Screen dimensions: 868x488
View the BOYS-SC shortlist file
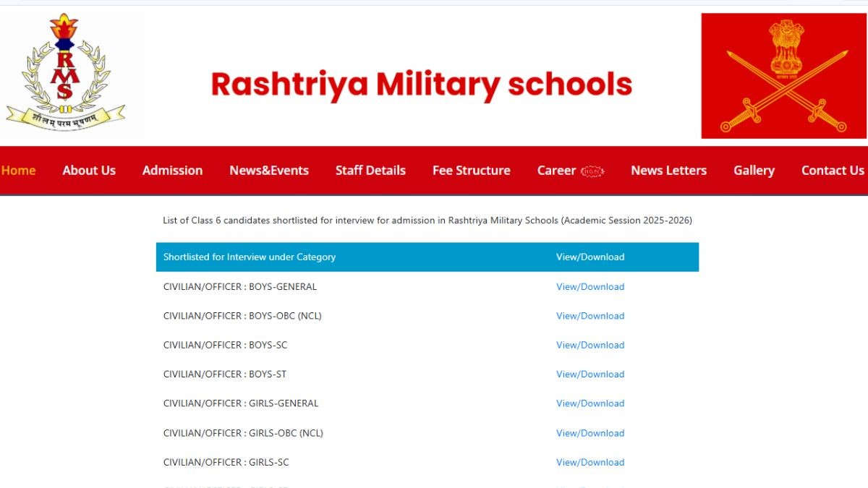590,346
